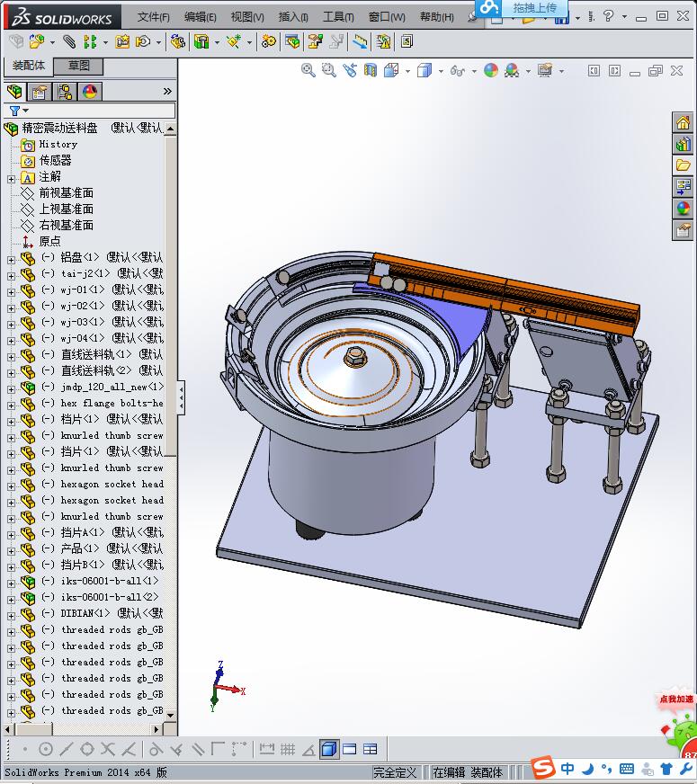Open the SolidWorks Resources home task pane tab
The image size is (697, 784).
[x=683, y=122]
